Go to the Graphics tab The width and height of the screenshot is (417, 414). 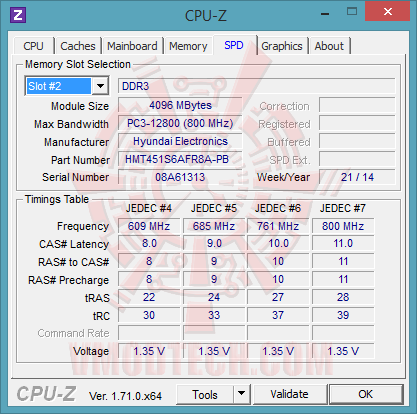282,46
